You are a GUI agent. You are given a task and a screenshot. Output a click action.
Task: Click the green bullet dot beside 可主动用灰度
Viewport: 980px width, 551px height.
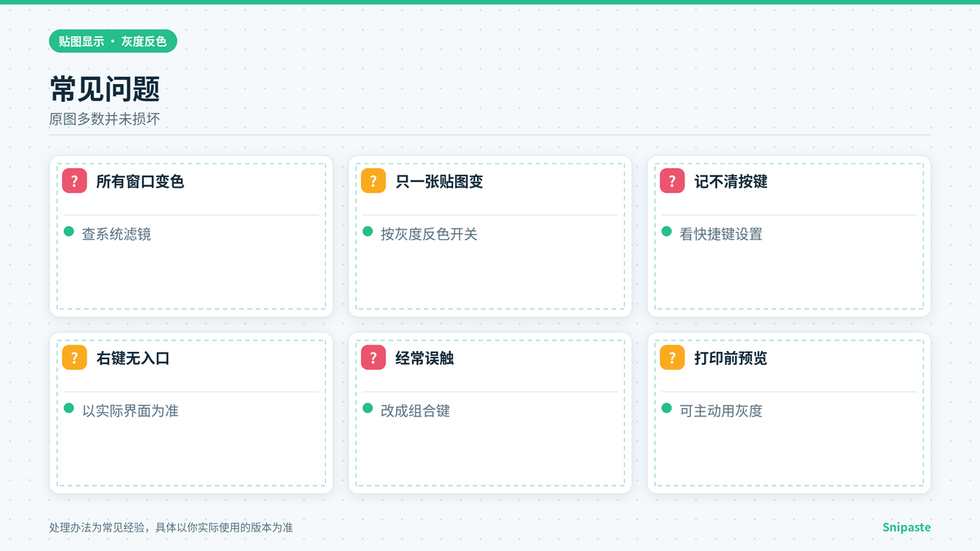pos(667,408)
